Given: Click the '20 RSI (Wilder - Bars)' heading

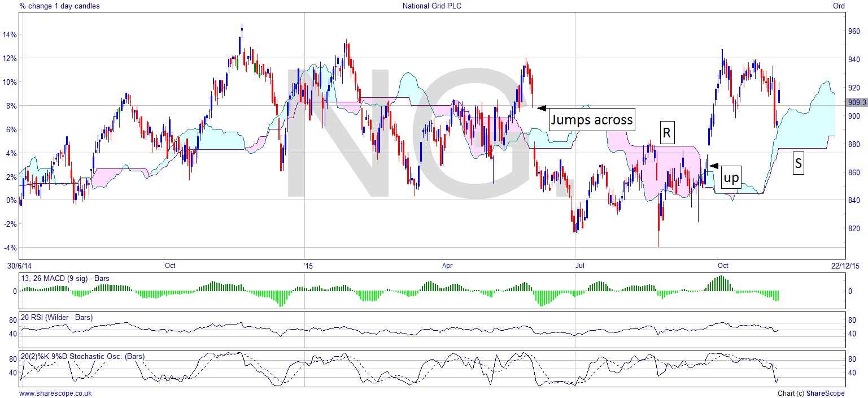Looking at the screenshot, I should 56,317.
